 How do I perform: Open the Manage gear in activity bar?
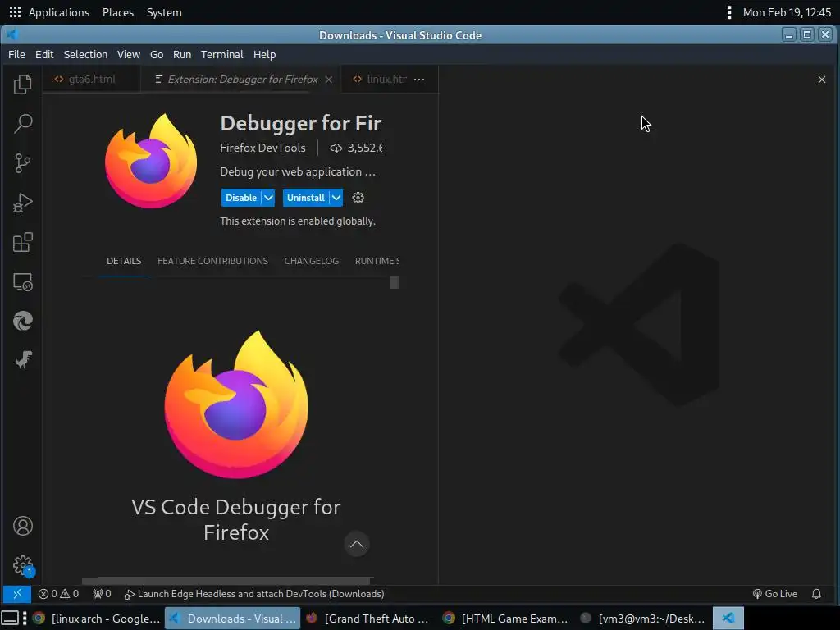pos(22,565)
